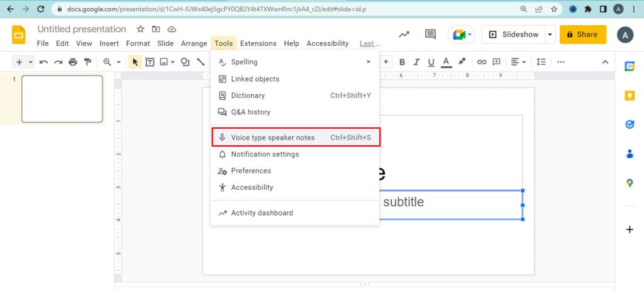Open Slideshow options dropdown arrow
The height and width of the screenshot is (291, 644).
550,35
